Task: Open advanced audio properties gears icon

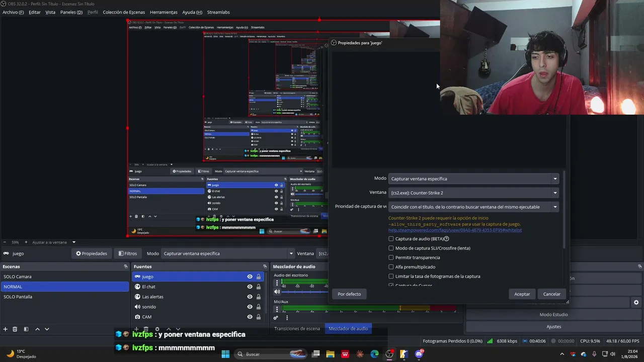Action: coord(276,318)
